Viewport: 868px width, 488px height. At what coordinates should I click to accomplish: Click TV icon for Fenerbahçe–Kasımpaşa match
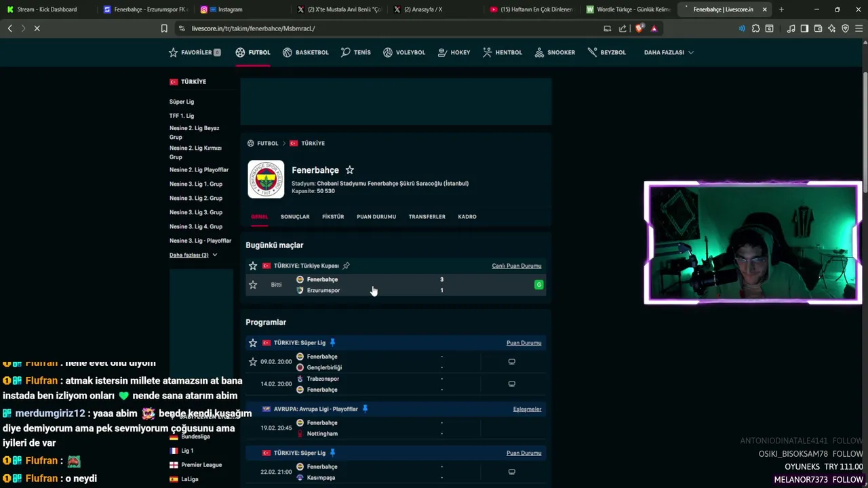tap(512, 472)
